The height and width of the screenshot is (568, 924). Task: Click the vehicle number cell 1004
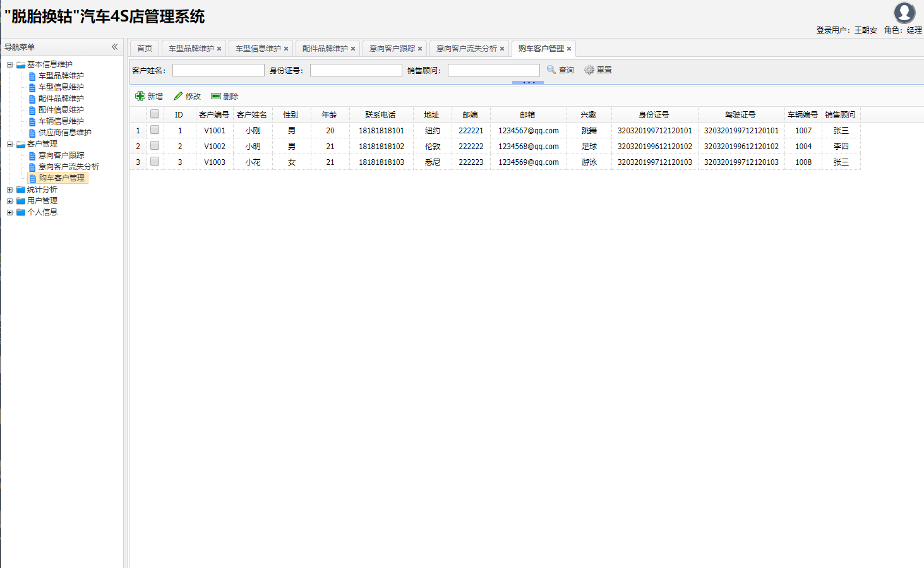point(803,147)
